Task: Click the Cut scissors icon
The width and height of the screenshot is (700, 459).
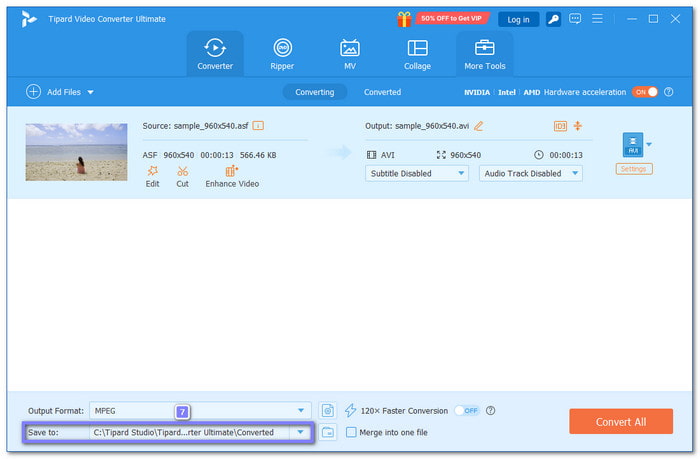Action: point(182,171)
